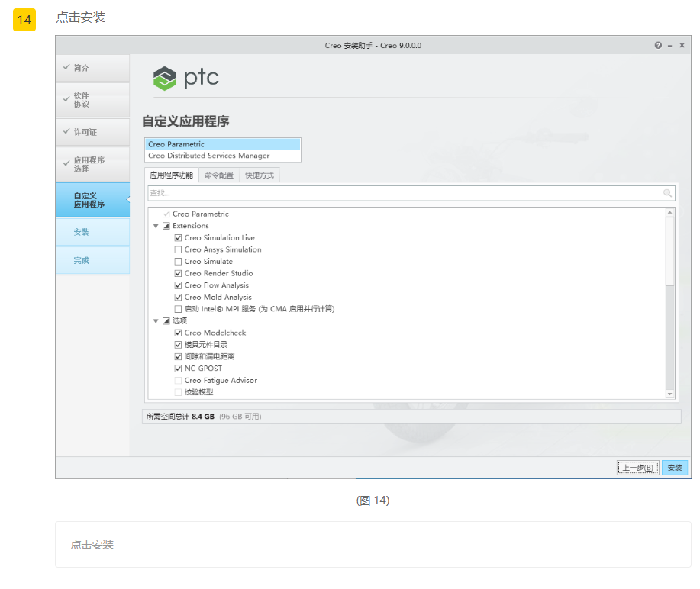
Task: Click the 上一步(B) back button
Action: (x=638, y=468)
